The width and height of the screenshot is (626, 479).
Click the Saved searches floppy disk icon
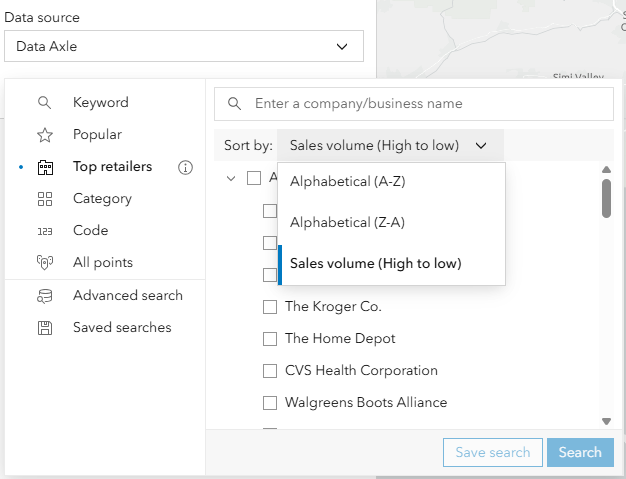pos(45,328)
